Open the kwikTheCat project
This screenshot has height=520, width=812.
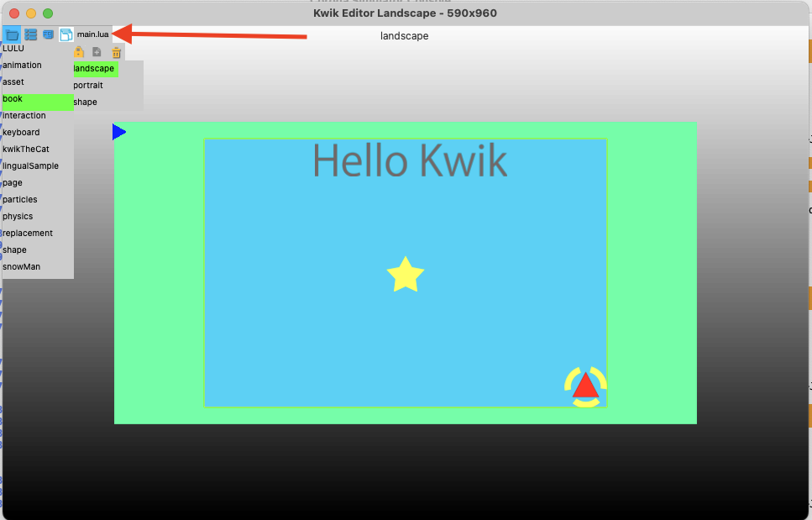[26, 150]
